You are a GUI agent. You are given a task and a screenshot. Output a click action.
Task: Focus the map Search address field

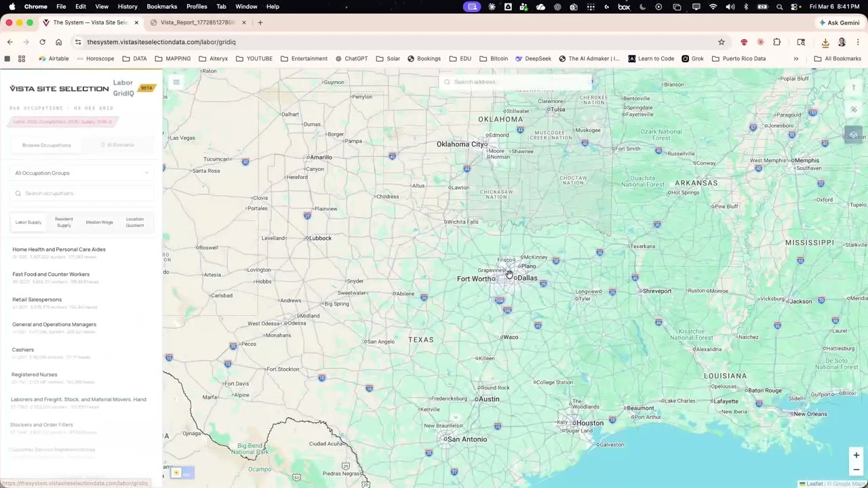tap(517, 82)
